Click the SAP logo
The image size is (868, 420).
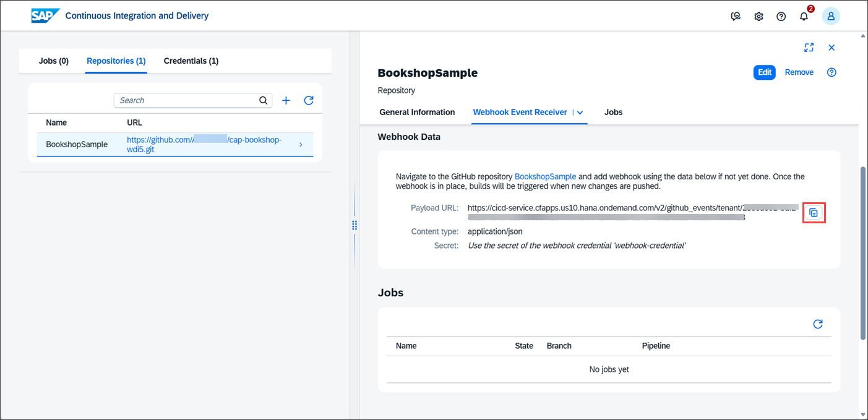click(x=46, y=15)
